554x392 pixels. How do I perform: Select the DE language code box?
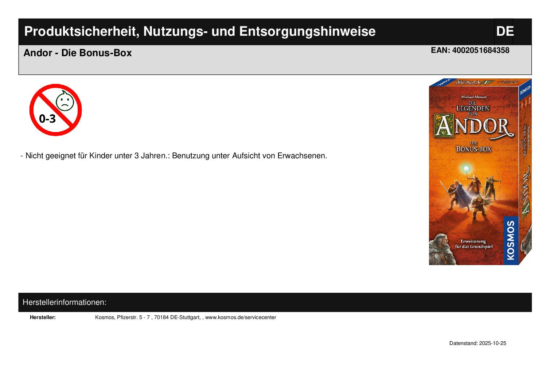coord(504,32)
